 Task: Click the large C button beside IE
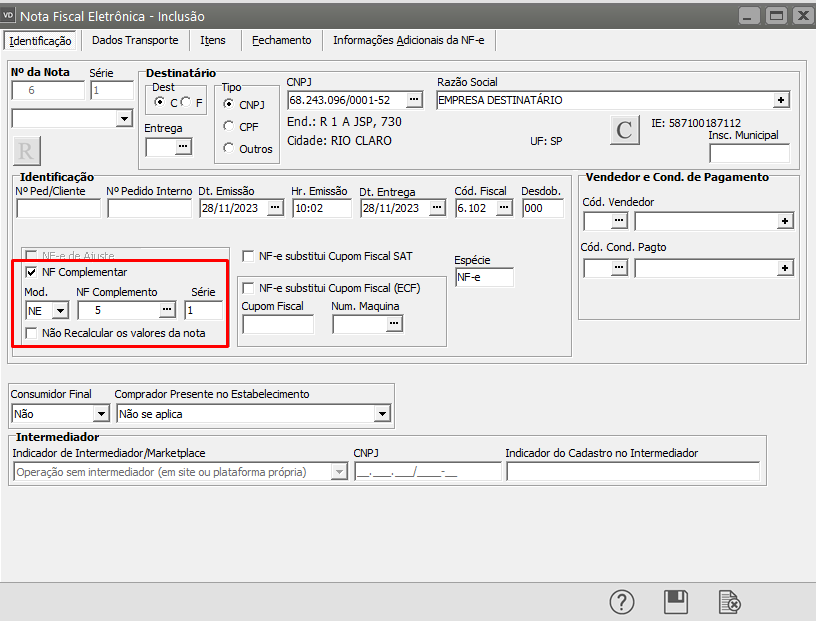tap(624, 130)
